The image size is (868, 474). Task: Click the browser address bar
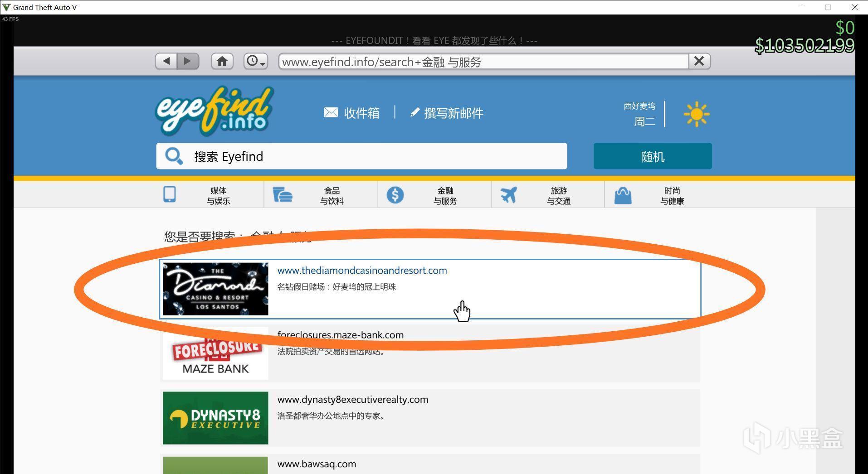[483, 62]
